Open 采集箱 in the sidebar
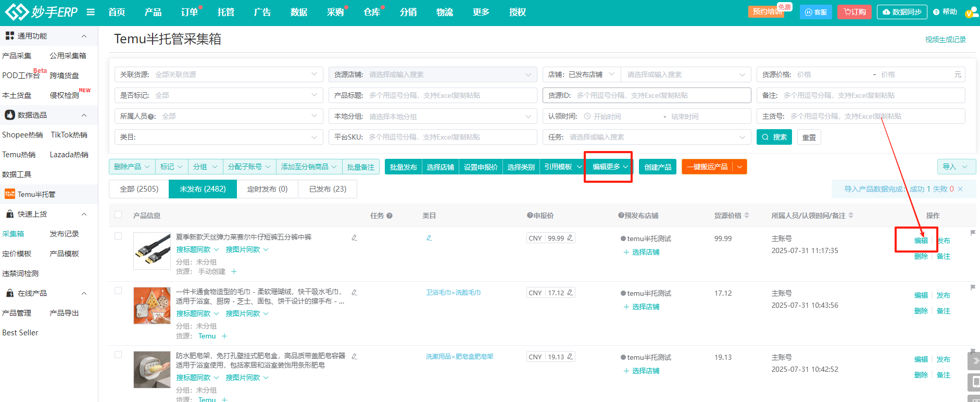The image size is (980, 402). (x=13, y=234)
